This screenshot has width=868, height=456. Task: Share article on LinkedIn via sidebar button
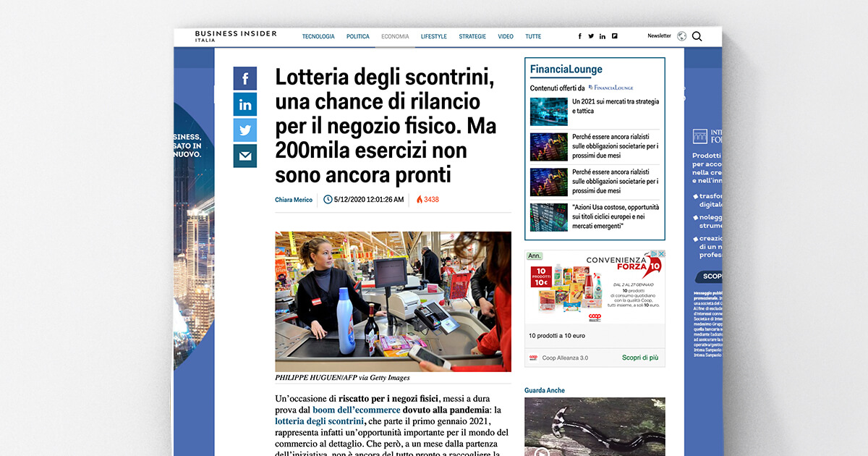point(245,104)
